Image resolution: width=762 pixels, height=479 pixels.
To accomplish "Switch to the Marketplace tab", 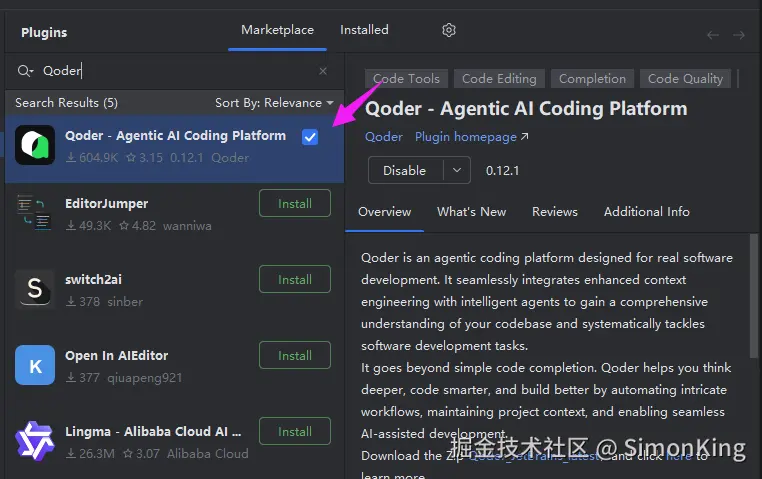I will click(277, 30).
